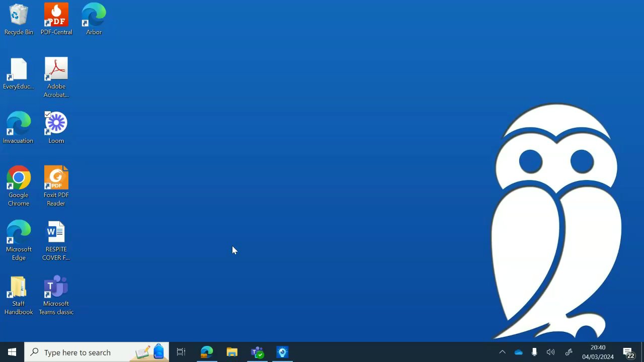The height and width of the screenshot is (362, 644).
Task: Select the Staff Handbook folder shortcut
Action: click(x=19, y=296)
